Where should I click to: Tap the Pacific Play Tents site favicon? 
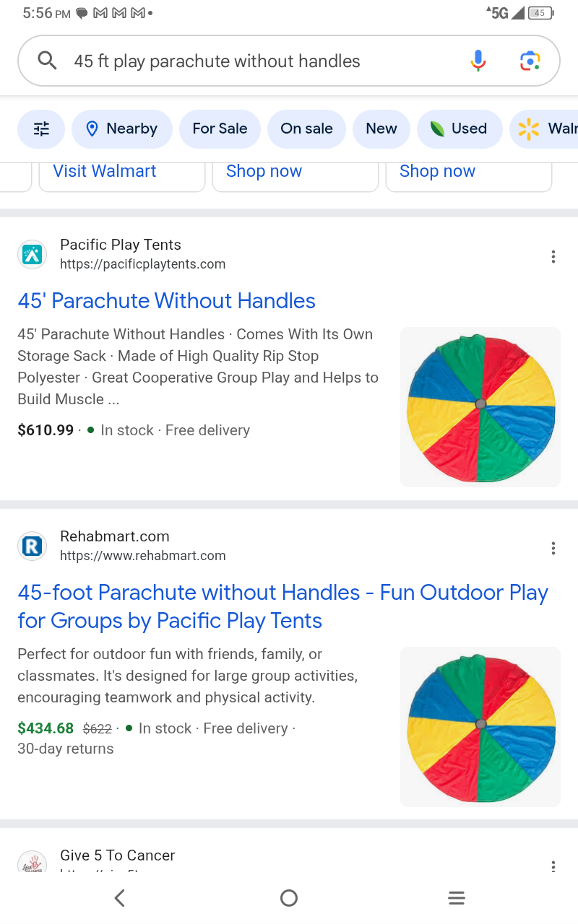coord(32,254)
